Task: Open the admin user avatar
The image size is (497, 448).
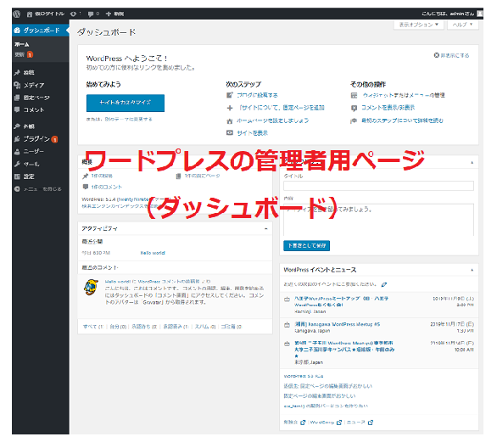Action: (480, 14)
